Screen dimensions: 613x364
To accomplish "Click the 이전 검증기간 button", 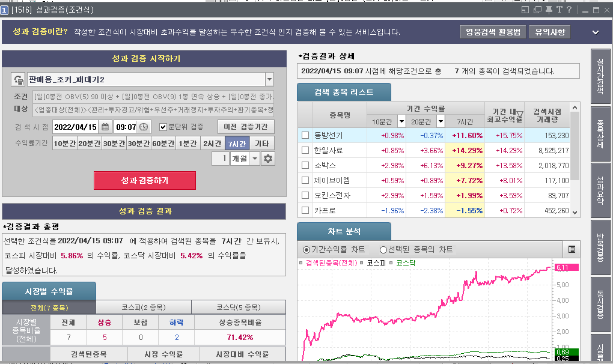I will click(246, 127).
